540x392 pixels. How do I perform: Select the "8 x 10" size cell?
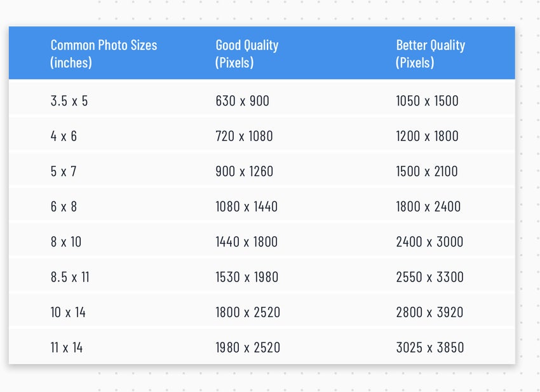point(66,242)
